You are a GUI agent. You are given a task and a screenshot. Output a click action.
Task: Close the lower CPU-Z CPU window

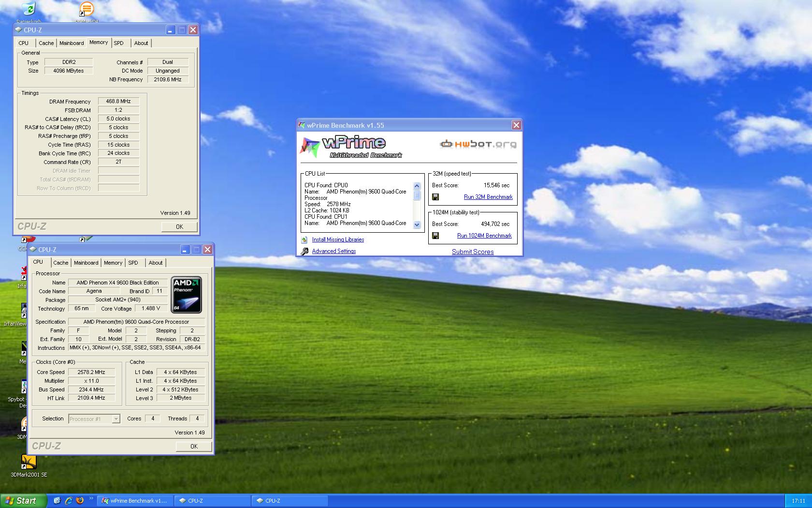click(x=207, y=250)
